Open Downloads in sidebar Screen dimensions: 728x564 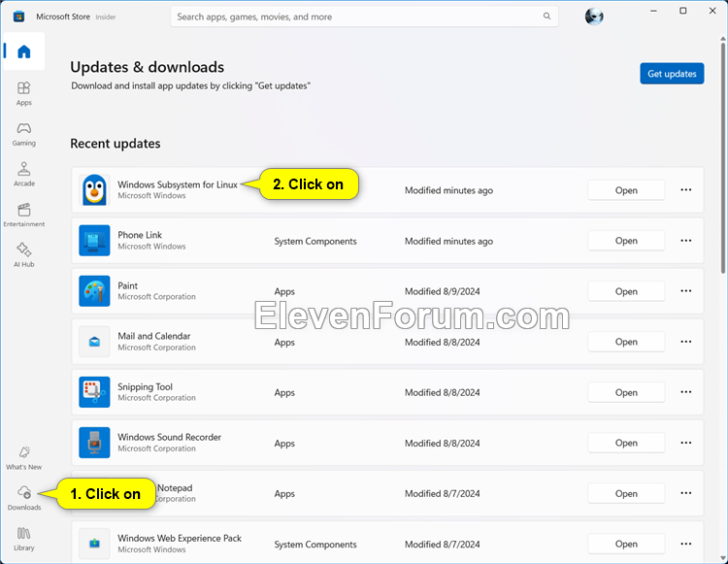(x=23, y=498)
